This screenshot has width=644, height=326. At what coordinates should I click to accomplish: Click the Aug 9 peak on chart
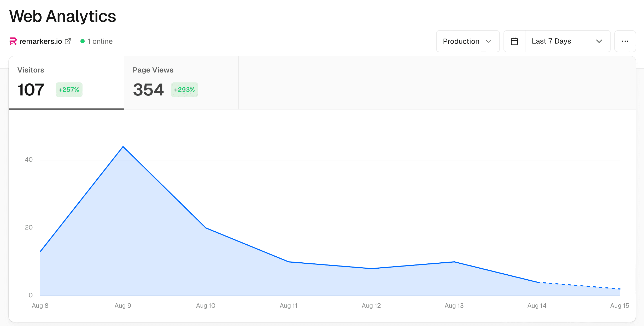123,147
